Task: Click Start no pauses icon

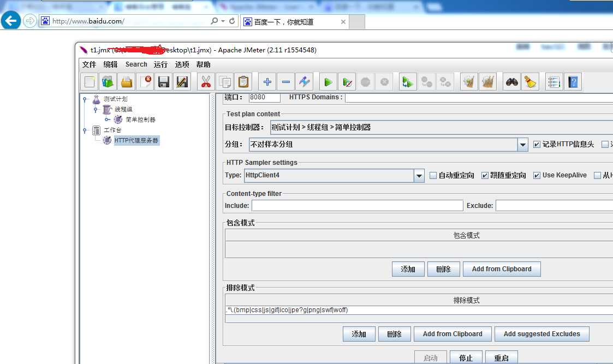Action: pyautogui.click(x=347, y=82)
